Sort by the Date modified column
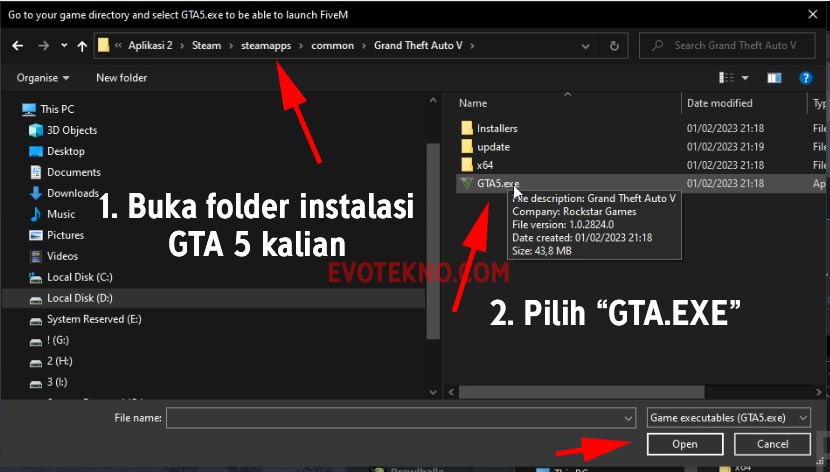This screenshot has width=830, height=472. [719, 103]
